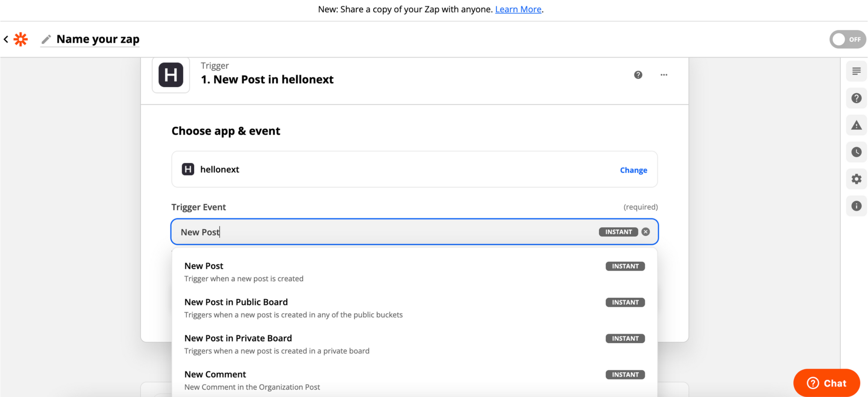The image size is (868, 397).
Task: Click INSTANT badge beside New Post in Public Board
Action: pos(625,302)
